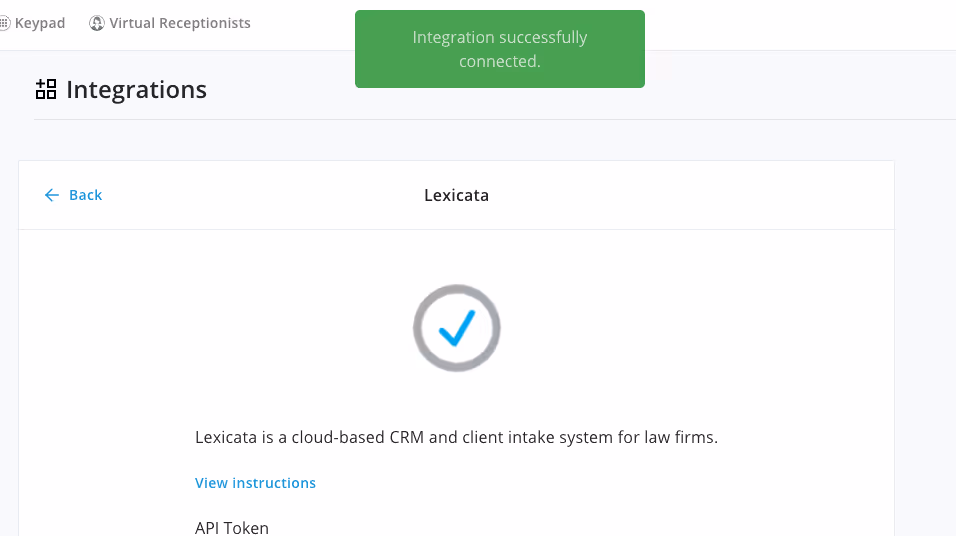This screenshot has width=956, height=536.
Task: Go back using the Back link
Action: click(73, 195)
